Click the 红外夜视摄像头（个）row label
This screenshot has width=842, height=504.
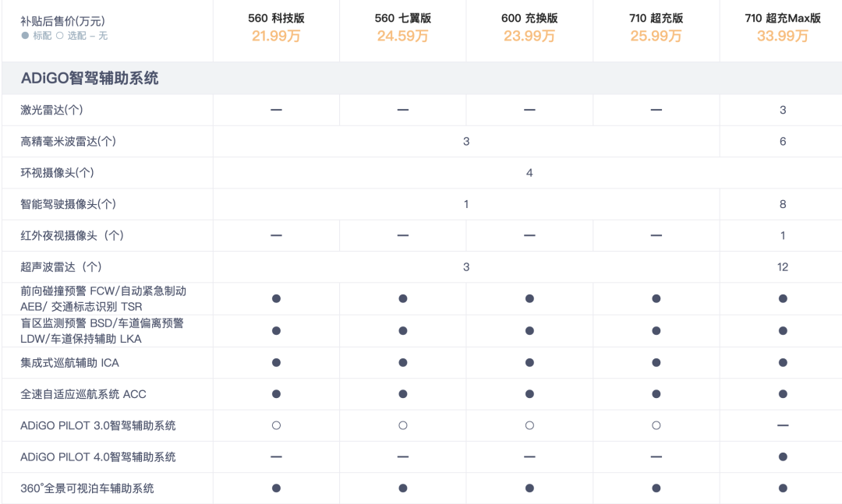tap(73, 235)
